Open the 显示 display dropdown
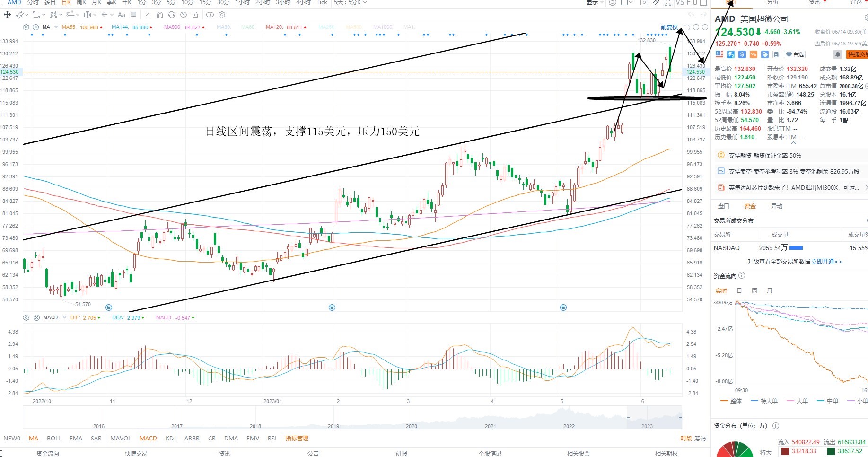Image resolution: width=868 pixels, height=457 pixels. (595, 2)
